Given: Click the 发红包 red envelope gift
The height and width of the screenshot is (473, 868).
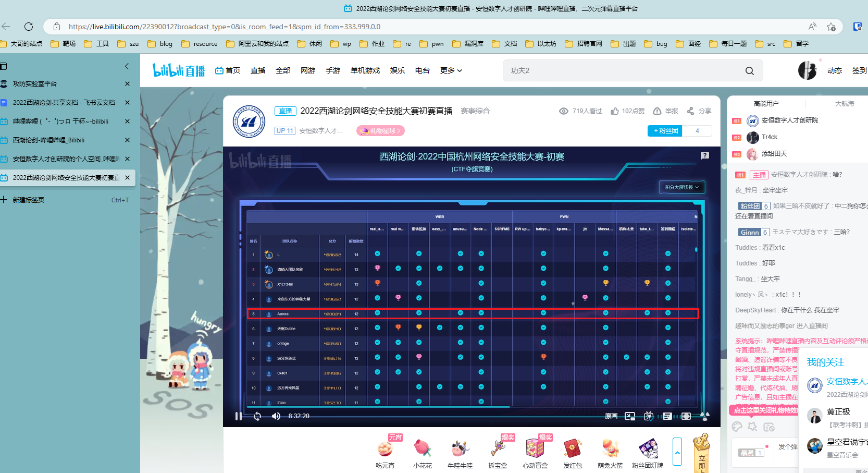Looking at the screenshot, I should 573,452.
